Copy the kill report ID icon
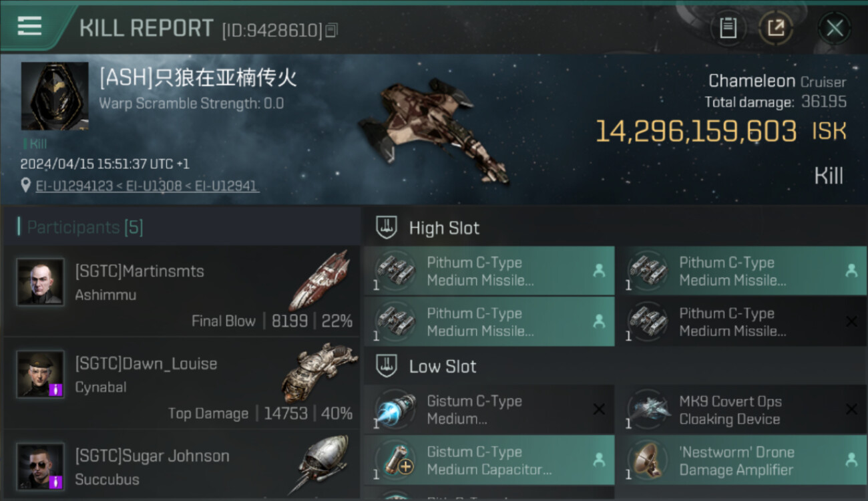Screen dimensions: 868x501 point(332,30)
